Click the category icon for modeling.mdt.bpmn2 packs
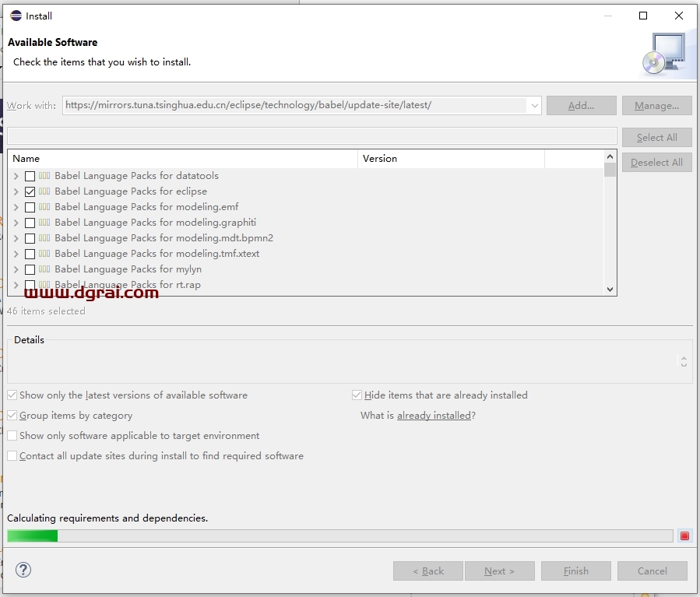Viewport: 700px width, 597px height. click(x=44, y=238)
